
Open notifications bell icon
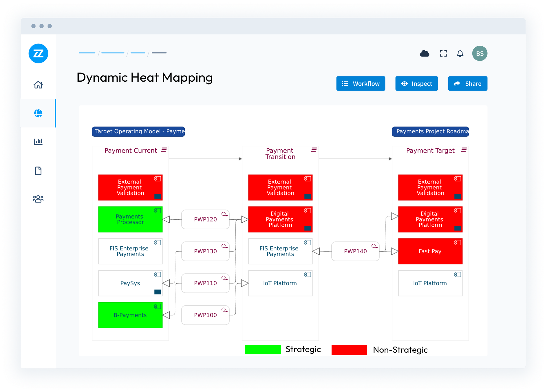coord(460,54)
